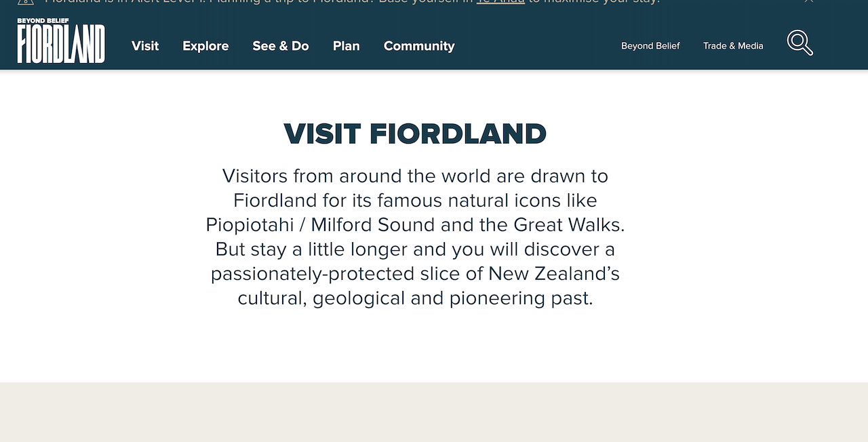
Task: Follow the Beyond Belief header link
Action: tap(650, 46)
